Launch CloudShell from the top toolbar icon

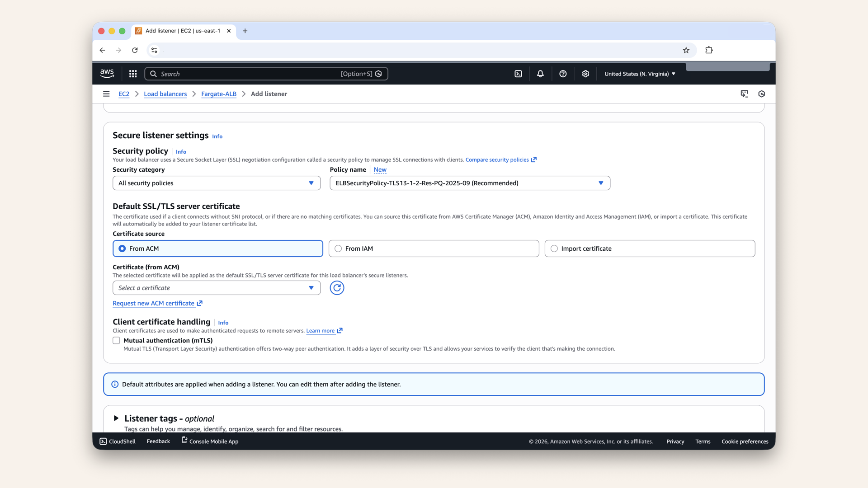(518, 73)
